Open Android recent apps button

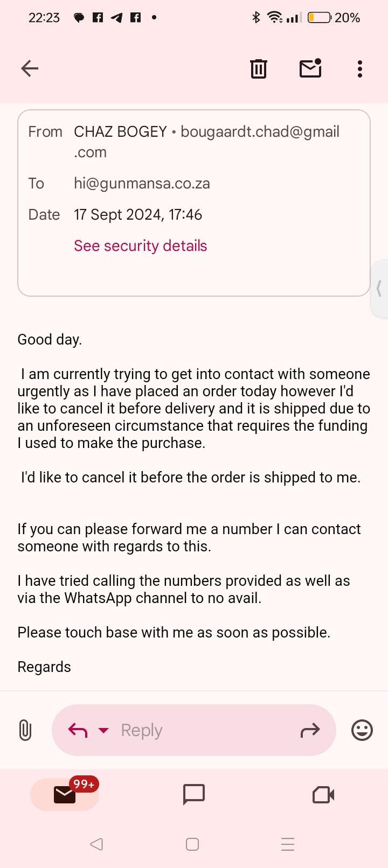[x=288, y=844]
